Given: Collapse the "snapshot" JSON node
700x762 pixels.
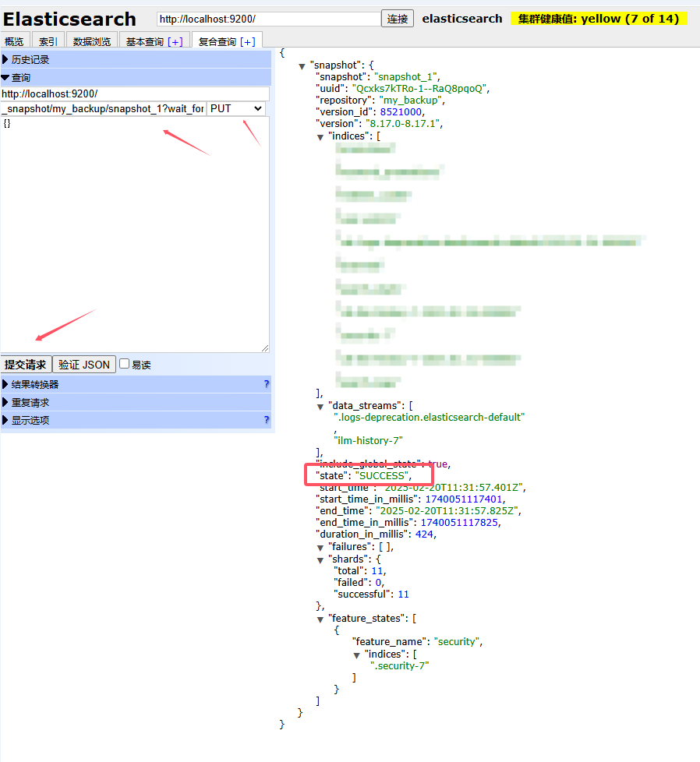Looking at the screenshot, I should (x=302, y=66).
